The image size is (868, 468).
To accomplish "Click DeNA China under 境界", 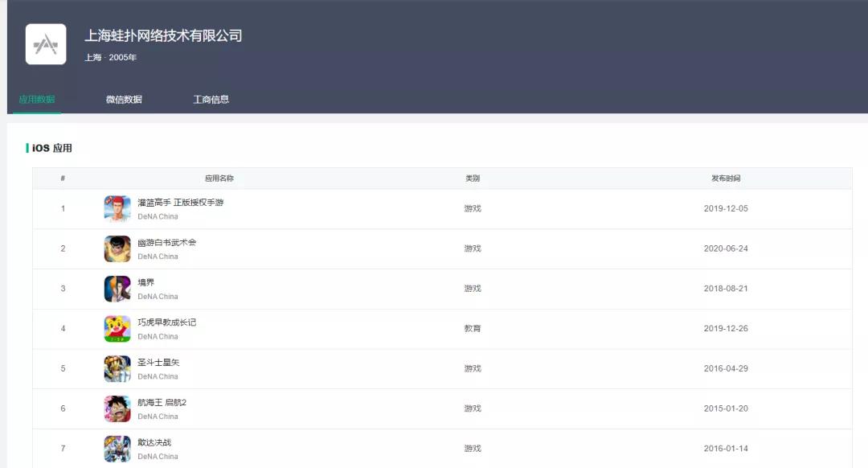I will (x=158, y=296).
